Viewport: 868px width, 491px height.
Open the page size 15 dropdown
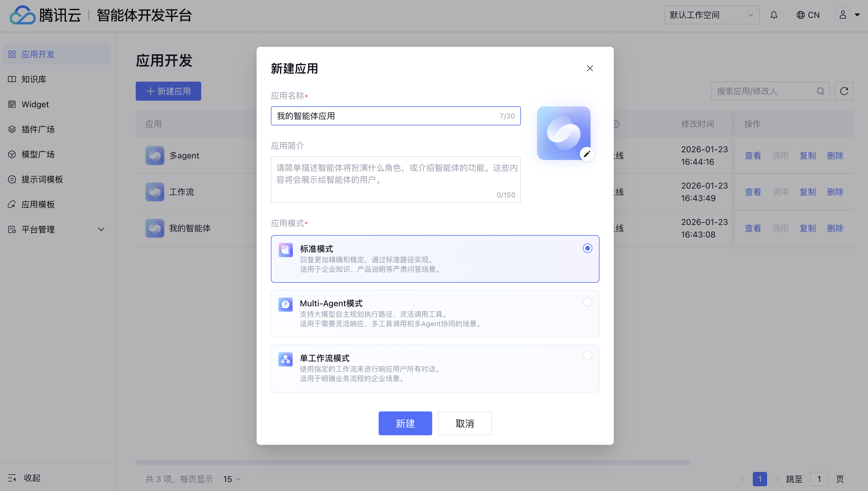click(x=232, y=479)
